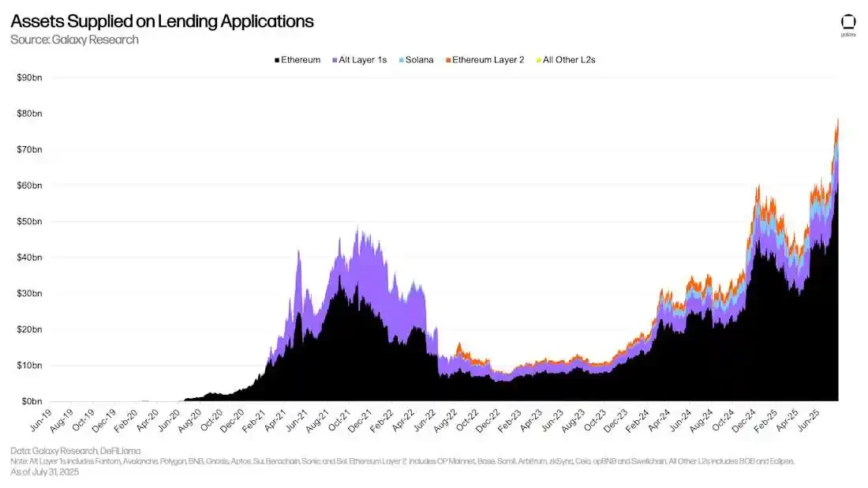Screen dimensions: 868x488
Task: Click the As of July 31, 2025 label
Action: (x=43, y=471)
